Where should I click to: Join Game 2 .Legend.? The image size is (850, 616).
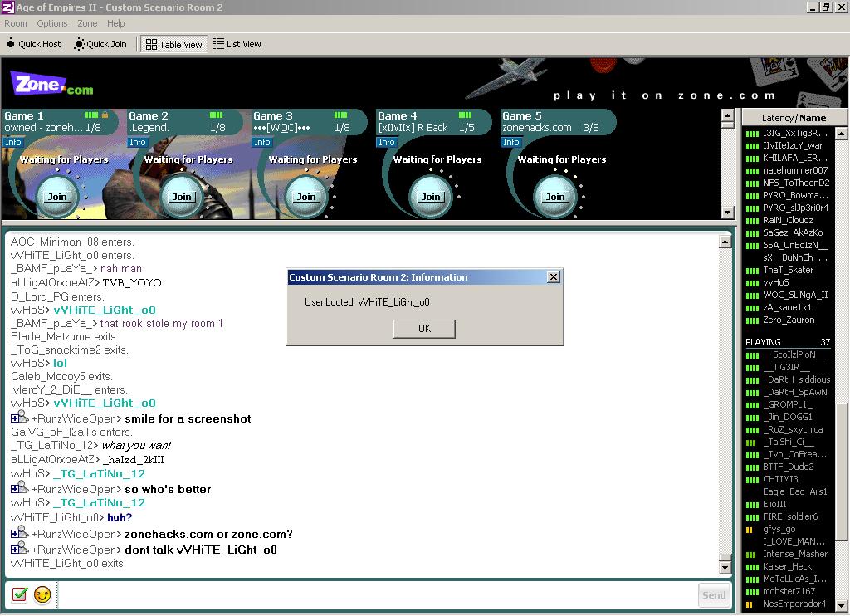point(182,197)
